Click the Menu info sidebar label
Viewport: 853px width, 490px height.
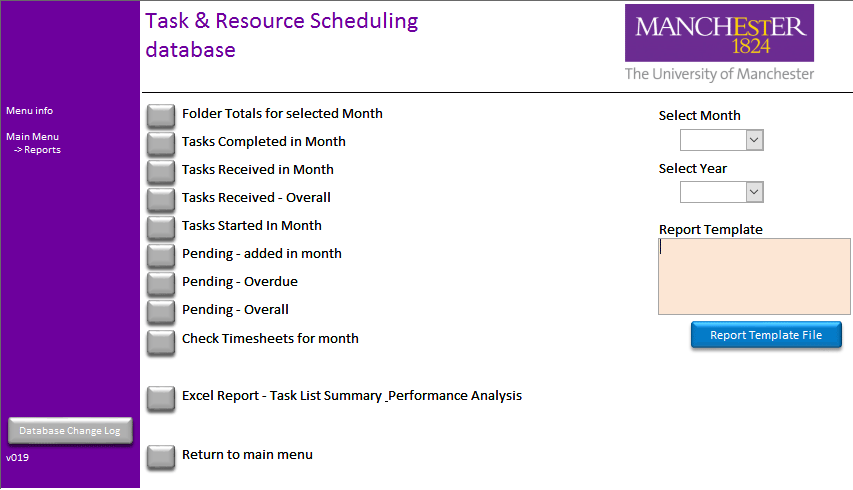[x=29, y=110]
